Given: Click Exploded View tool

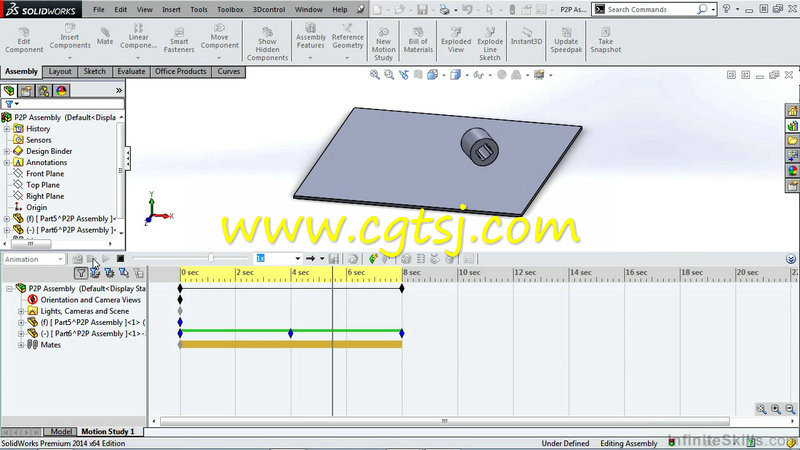Looking at the screenshot, I should [x=456, y=40].
